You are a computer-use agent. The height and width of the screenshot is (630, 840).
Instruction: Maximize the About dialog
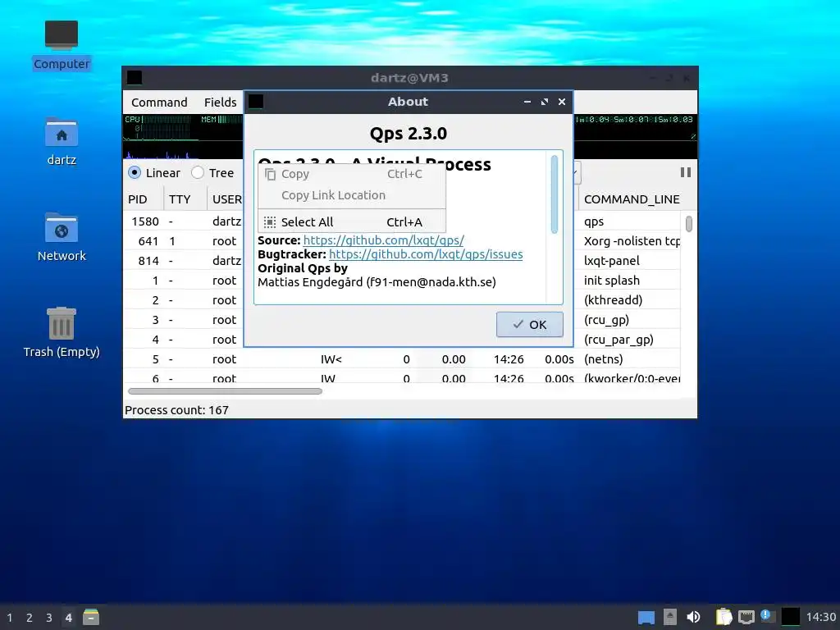pos(545,102)
